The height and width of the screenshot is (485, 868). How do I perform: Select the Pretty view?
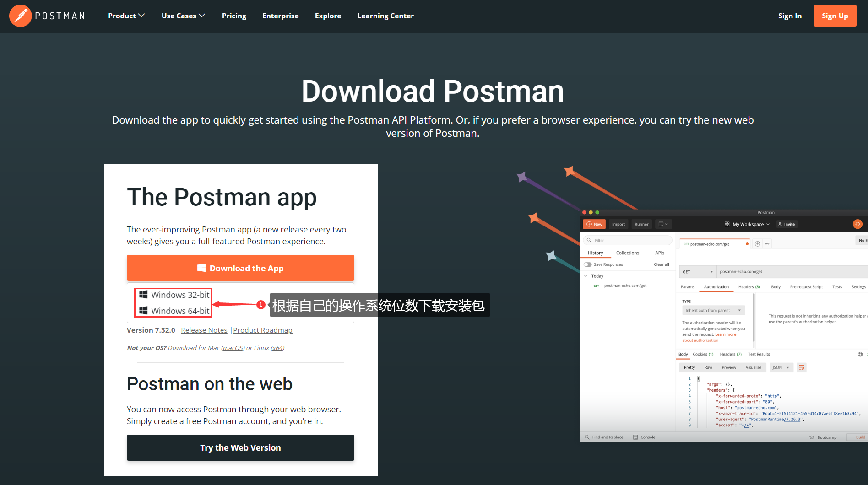pyautogui.click(x=689, y=367)
